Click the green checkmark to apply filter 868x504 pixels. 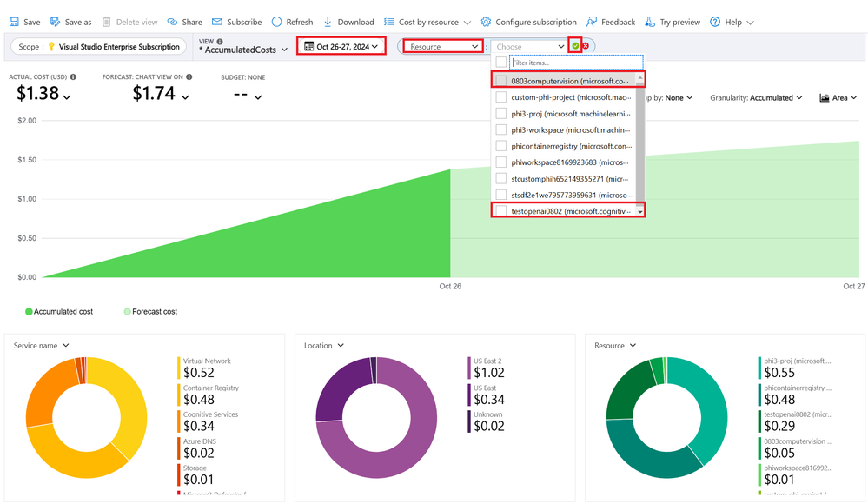576,46
